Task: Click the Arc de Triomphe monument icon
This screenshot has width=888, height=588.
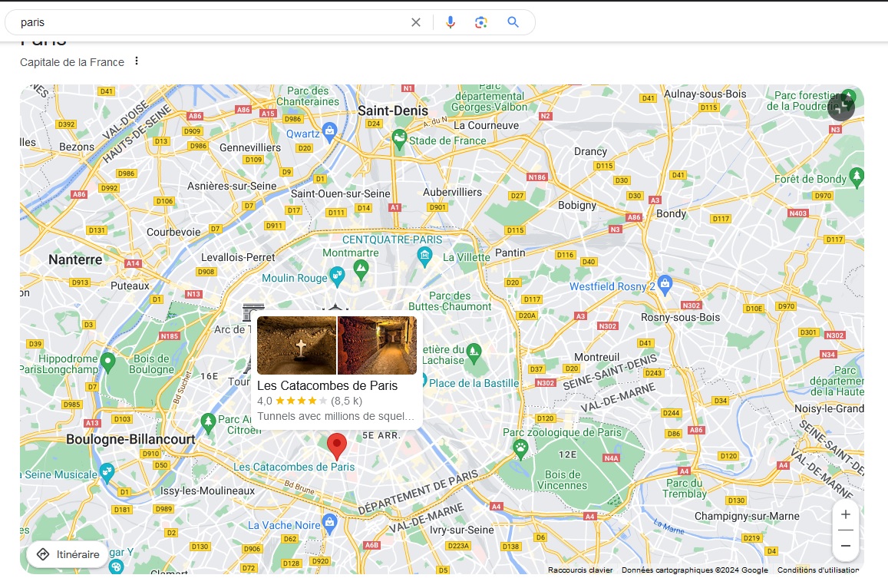Action: point(253,313)
